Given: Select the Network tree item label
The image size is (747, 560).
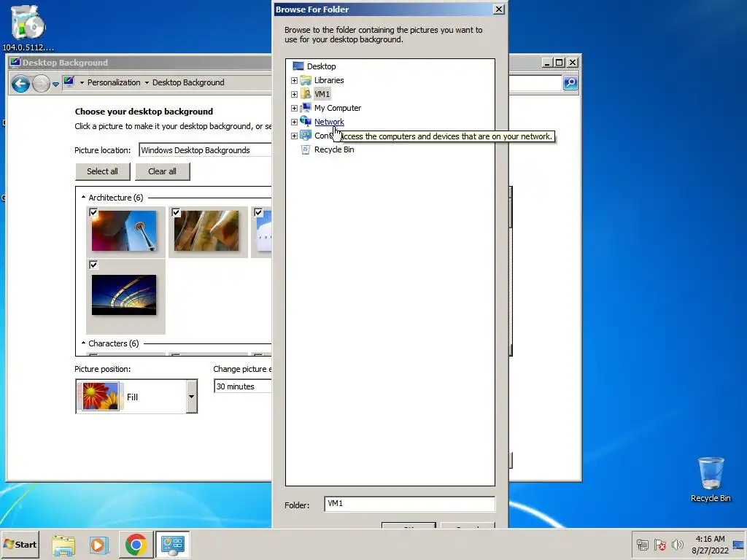Looking at the screenshot, I should coord(329,122).
